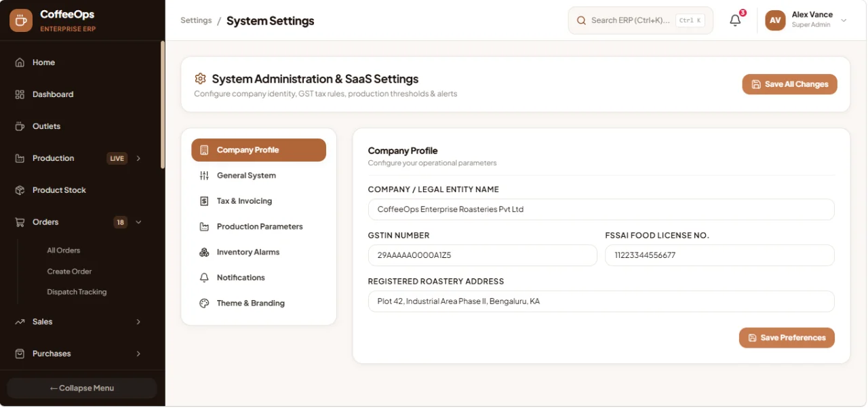
Task: Collapse the Orders submenu chevron
Action: (x=138, y=222)
